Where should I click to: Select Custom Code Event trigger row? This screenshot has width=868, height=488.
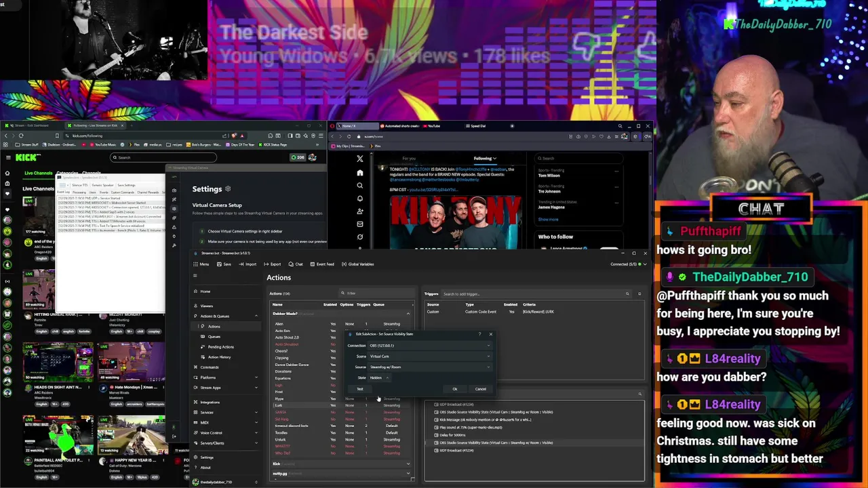pyautogui.click(x=533, y=312)
